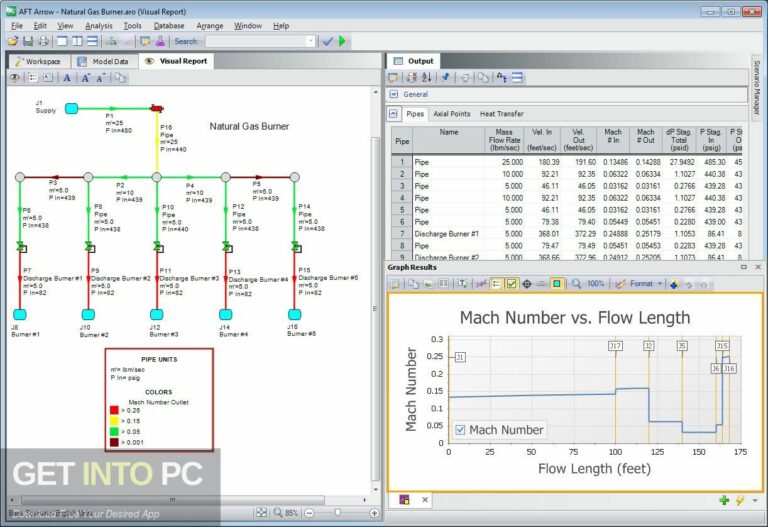The width and height of the screenshot is (768, 527).
Task: Decrease font size with smaller A icon
Action: tap(100, 78)
